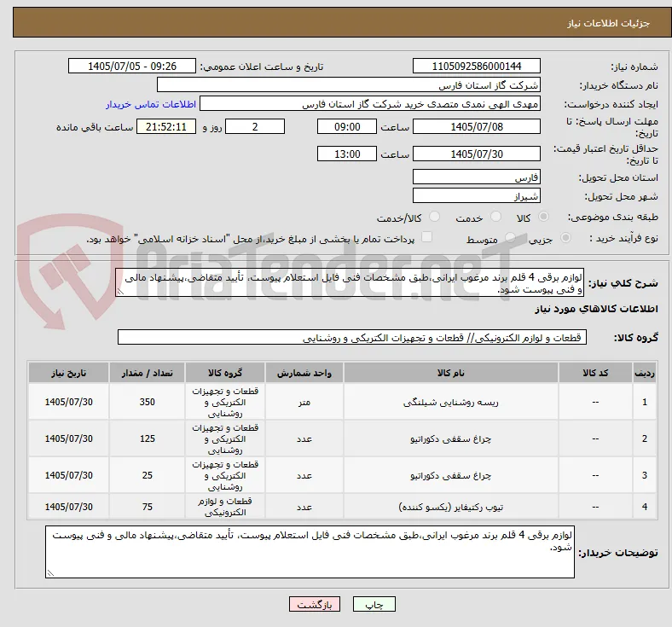Select the جزیی purchase type radio
Viewport: 672px width, 627px height.
565,238
